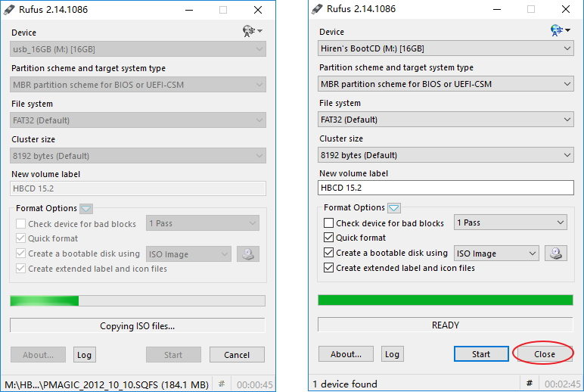Open 1 Pass dropdown in right window
Viewport: 584px width, 392px height.
pos(511,222)
